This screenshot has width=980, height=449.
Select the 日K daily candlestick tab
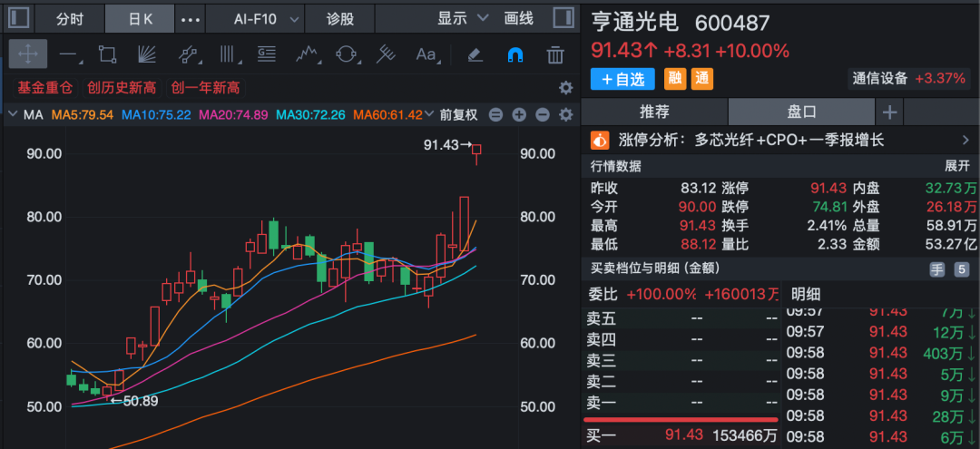coord(141,19)
